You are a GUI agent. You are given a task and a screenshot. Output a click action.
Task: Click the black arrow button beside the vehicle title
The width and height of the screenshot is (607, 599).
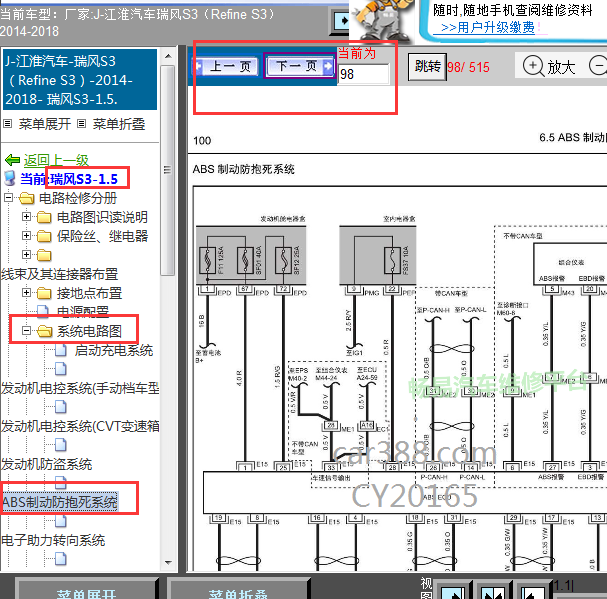coord(341,21)
